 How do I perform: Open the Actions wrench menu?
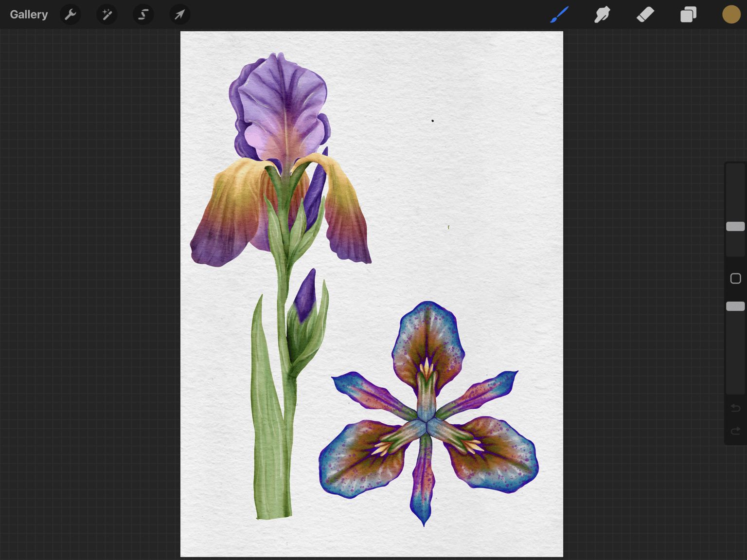[71, 15]
